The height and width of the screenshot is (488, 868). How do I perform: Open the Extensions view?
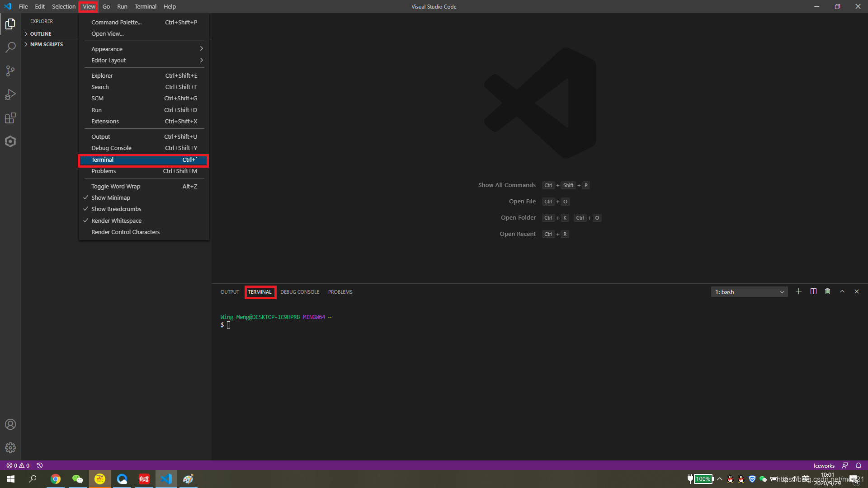pyautogui.click(x=10, y=118)
